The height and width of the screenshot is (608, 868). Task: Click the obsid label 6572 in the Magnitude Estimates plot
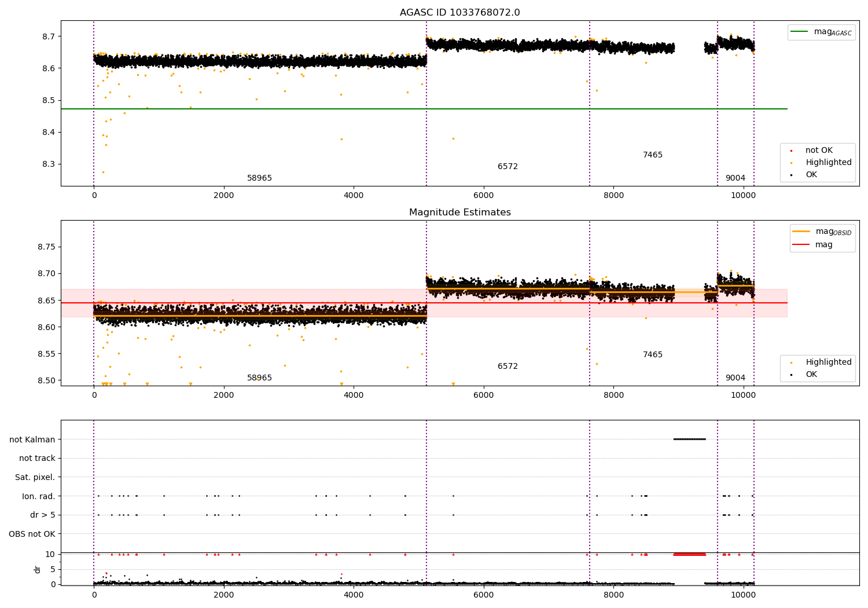pos(507,367)
